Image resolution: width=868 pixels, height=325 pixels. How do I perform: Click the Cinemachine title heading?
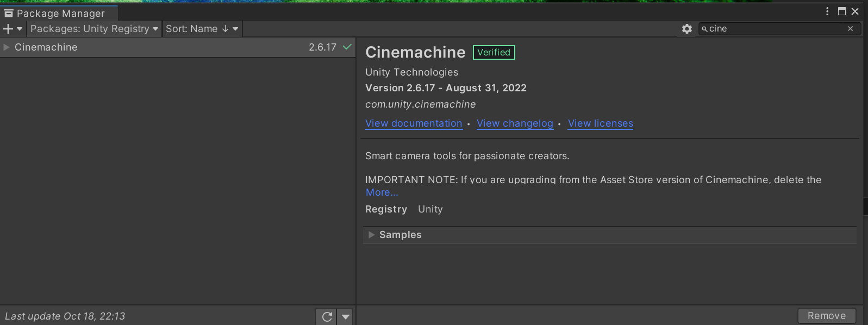(415, 52)
